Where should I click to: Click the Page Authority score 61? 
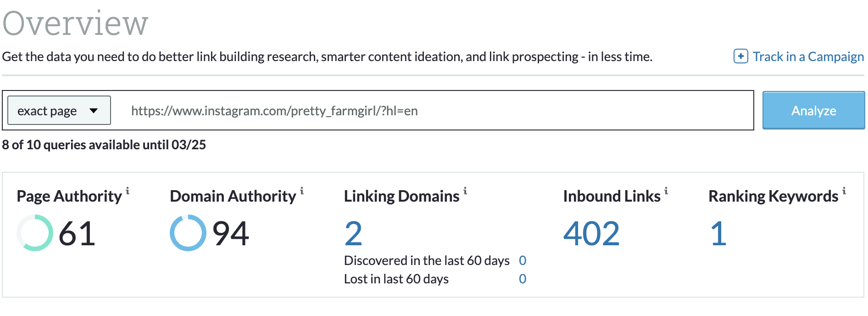click(77, 234)
